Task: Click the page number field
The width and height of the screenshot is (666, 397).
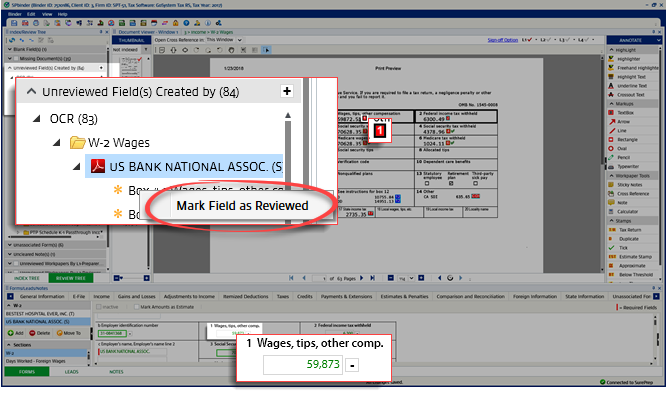Action: 319,279
